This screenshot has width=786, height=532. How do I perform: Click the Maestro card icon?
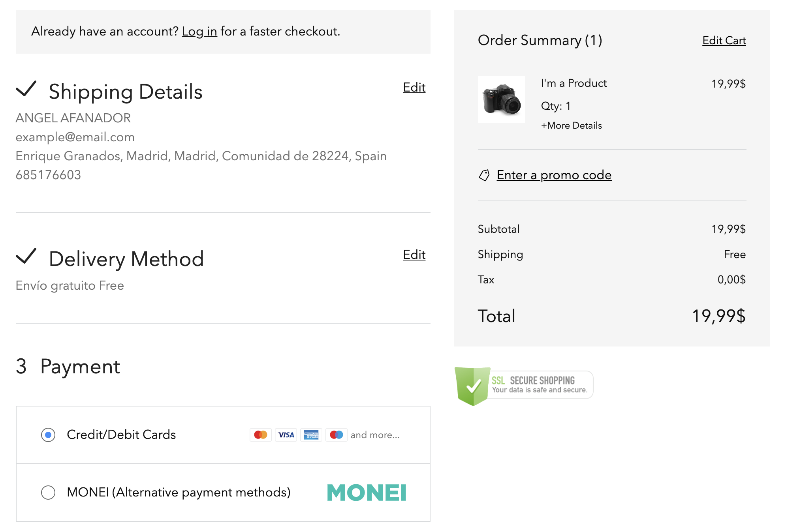[x=337, y=435]
